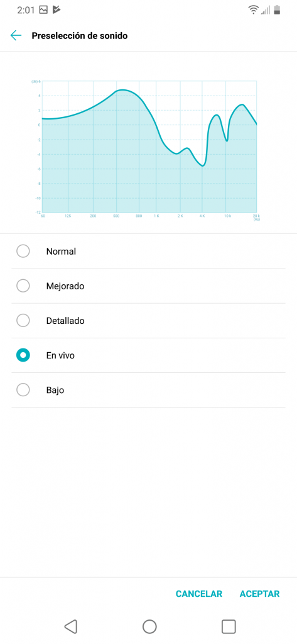
Task: Tap the equalizer curve peak near 500 Hz
Action: pos(122,89)
